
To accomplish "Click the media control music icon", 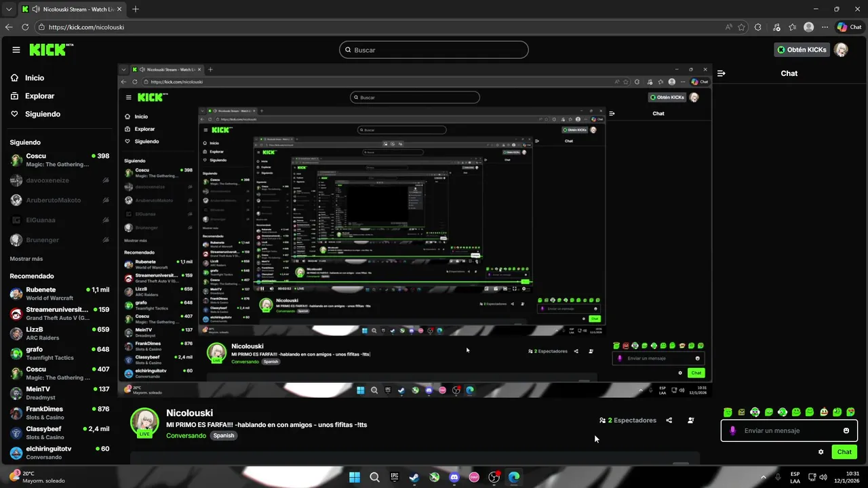I will pyautogui.click(x=776, y=27).
